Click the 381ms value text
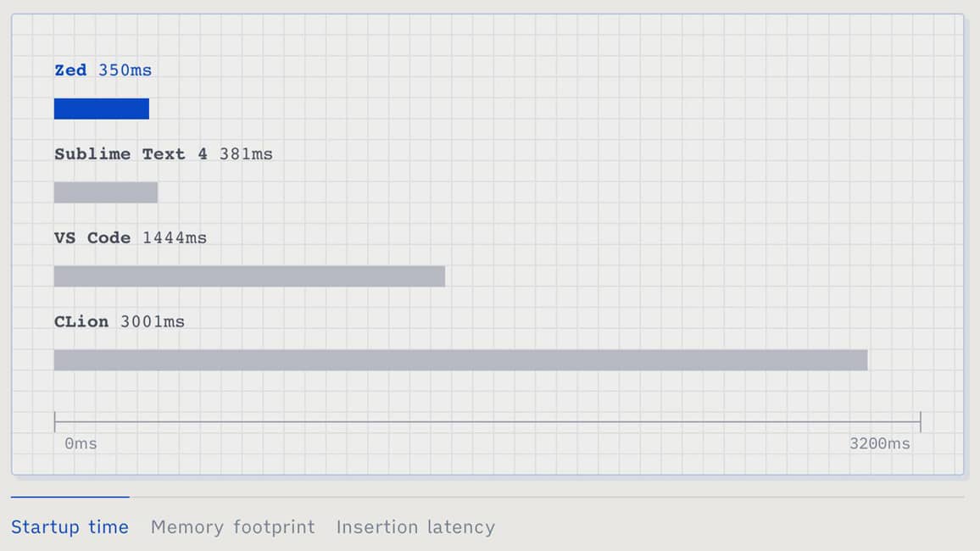Viewport: 980px width, 551px height. 247,154
